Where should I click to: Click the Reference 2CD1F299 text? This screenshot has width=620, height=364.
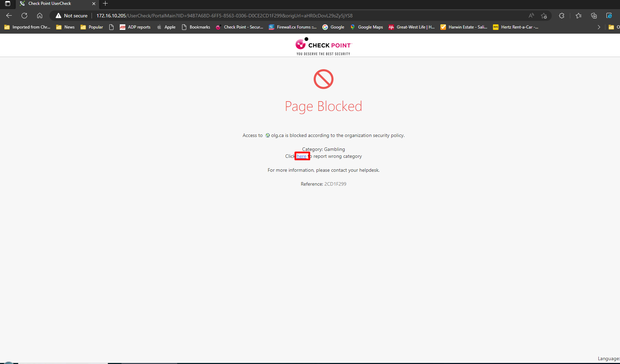tap(323, 184)
